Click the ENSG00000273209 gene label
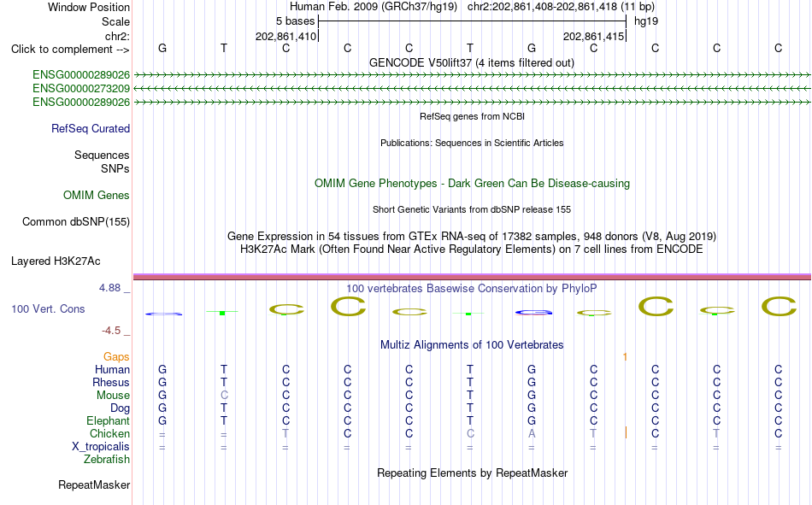Image resolution: width=812 pixels, height=505 pixels. [81, 89]
